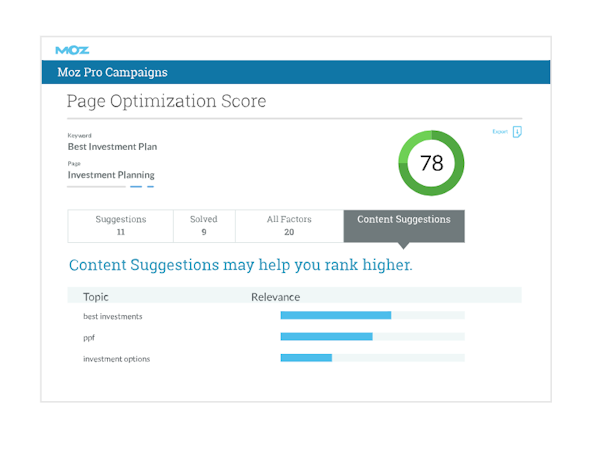Click the keyword 'Best Investment Plan'

click(x=112, y=147)
